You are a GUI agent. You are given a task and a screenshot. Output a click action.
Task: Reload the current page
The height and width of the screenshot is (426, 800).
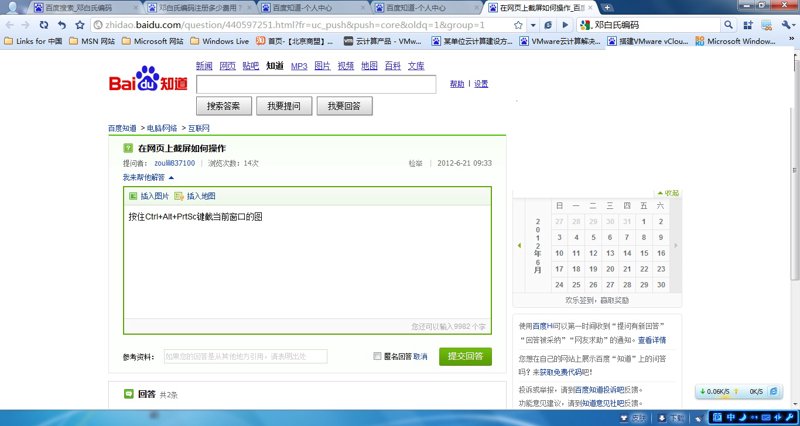click(44, 24)
